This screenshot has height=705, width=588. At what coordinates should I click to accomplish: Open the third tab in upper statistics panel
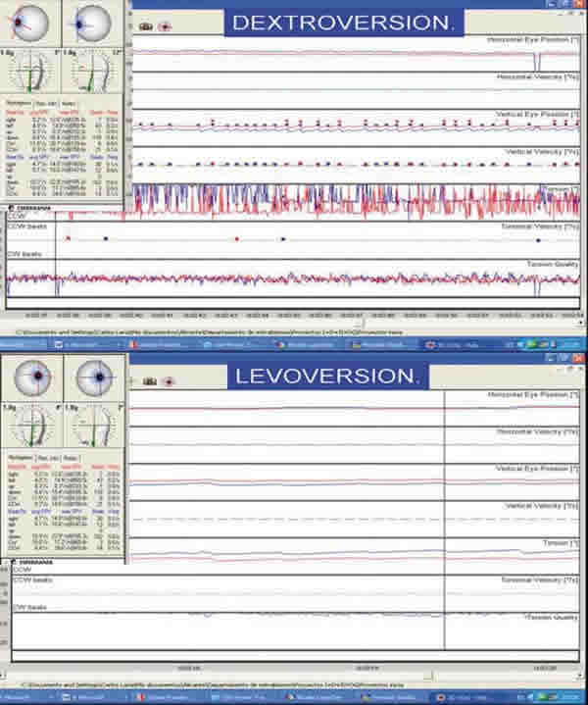pos(70,102)
